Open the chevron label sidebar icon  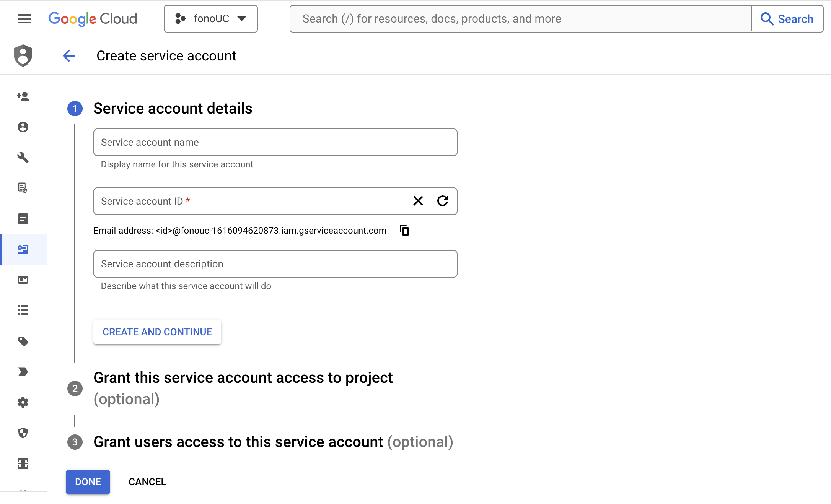[x=23, y=372]
